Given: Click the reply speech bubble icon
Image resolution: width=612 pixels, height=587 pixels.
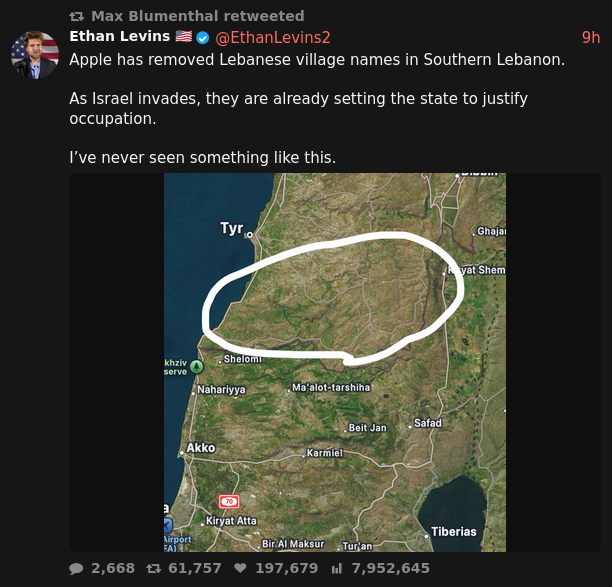Looking at the screenshot, I should 76,569.
